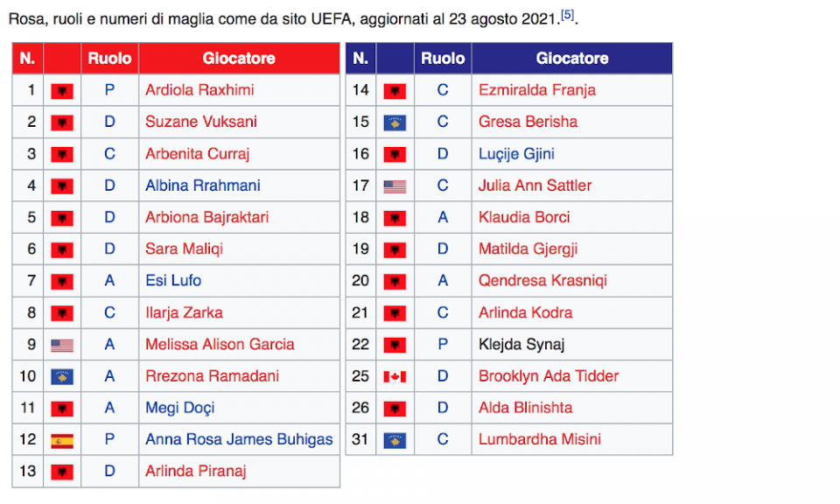Screen dimensions: 840x504
Task: Follow the Megi Doçi link
Action: click(179, 408)
